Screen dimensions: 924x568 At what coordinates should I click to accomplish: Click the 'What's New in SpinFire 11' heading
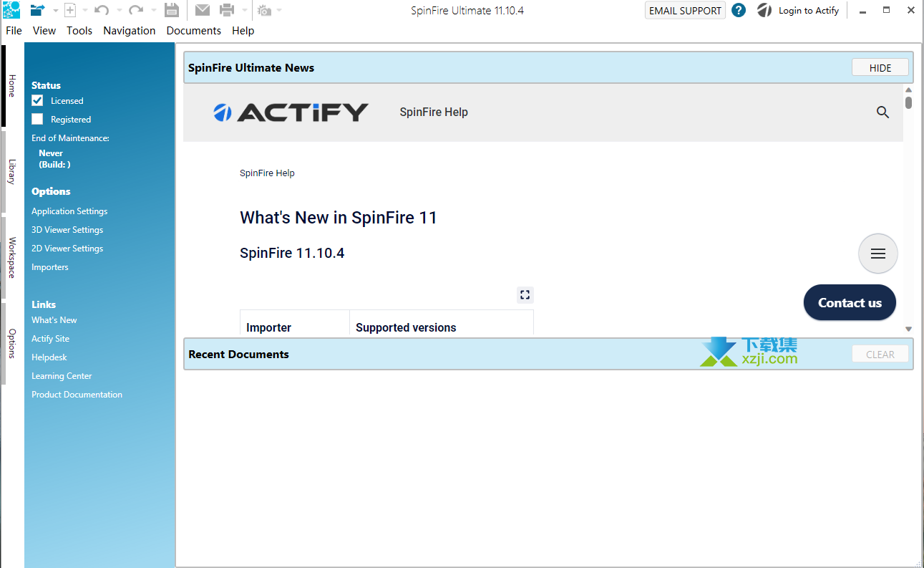[339, 218]
